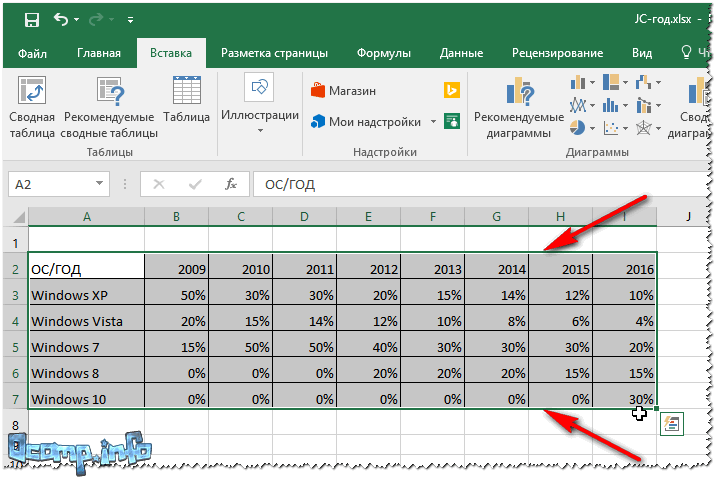Open the Файл tab
This screenshot has width=722, height=478.
(32, 53)
